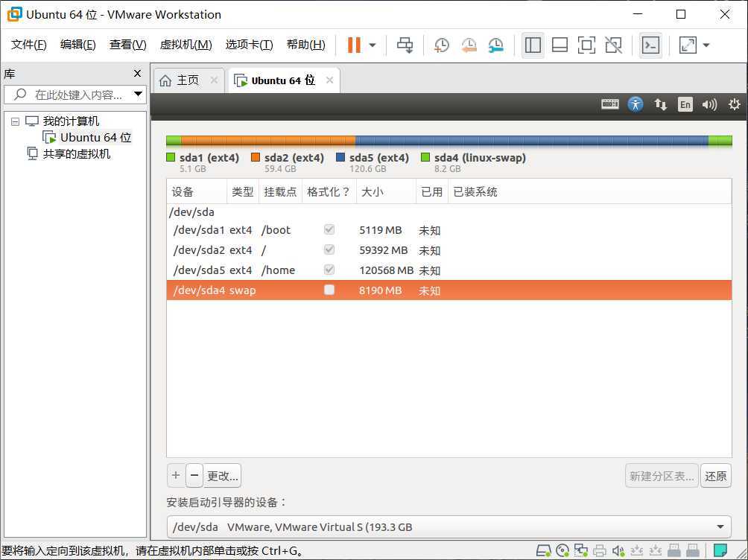Add a new partition with plus button
This screenshot has height=560, width=748.
pyautogui.click(x=176, y=476)
